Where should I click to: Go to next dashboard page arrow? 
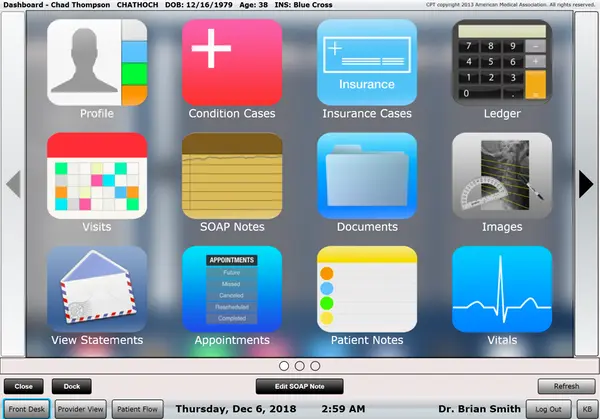(586, 184)
